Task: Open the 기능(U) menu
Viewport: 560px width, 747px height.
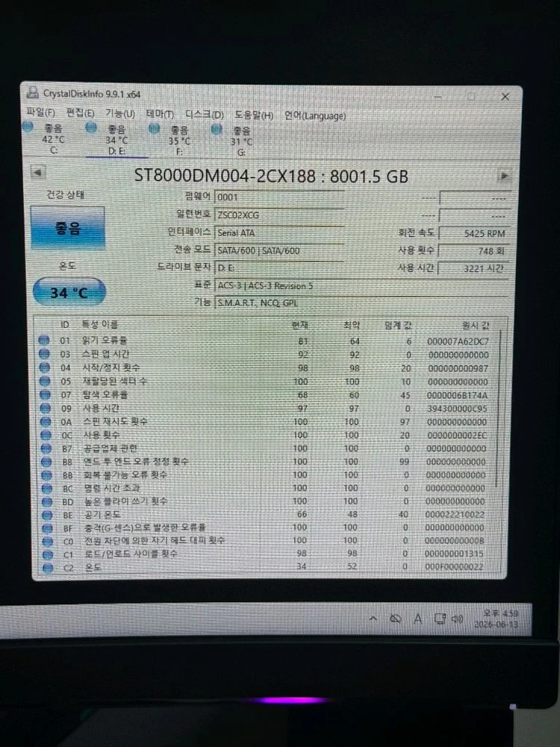Action: [x=120, y=114]
